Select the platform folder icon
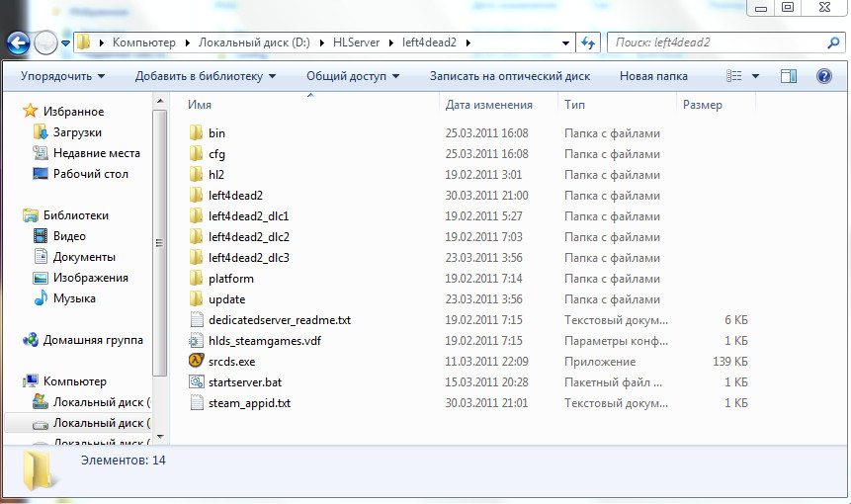 click(x=196, y=279)
